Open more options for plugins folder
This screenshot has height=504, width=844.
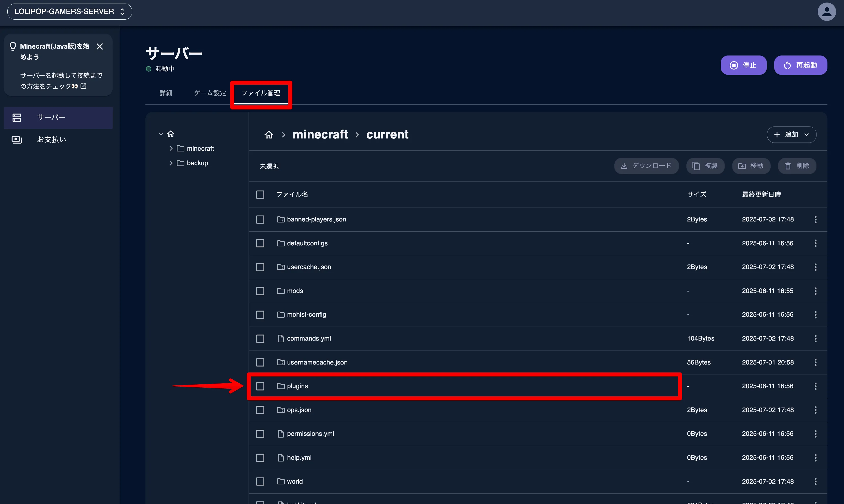(x=815, y=386)
